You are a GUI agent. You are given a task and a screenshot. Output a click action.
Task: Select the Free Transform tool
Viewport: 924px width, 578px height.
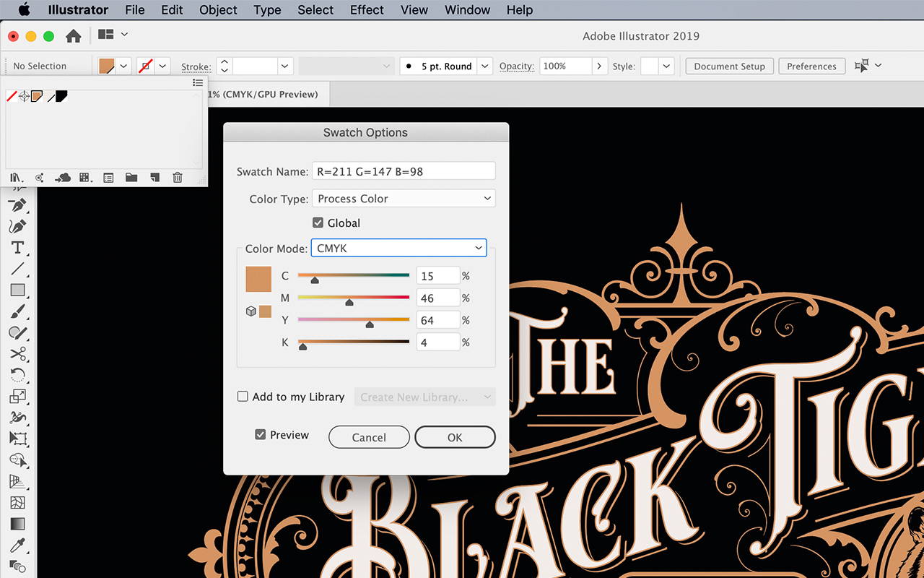pos(18,439)
